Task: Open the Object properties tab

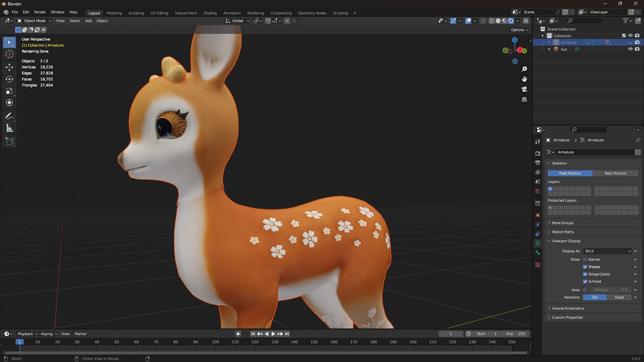Action: coord(538,215)
